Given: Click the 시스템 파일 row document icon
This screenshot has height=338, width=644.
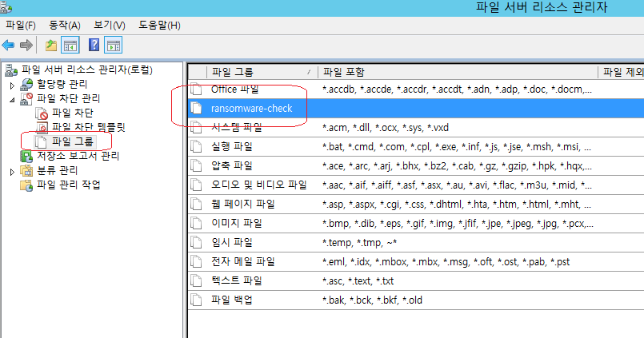Looking at the screenshot, I should pos(196,128).
